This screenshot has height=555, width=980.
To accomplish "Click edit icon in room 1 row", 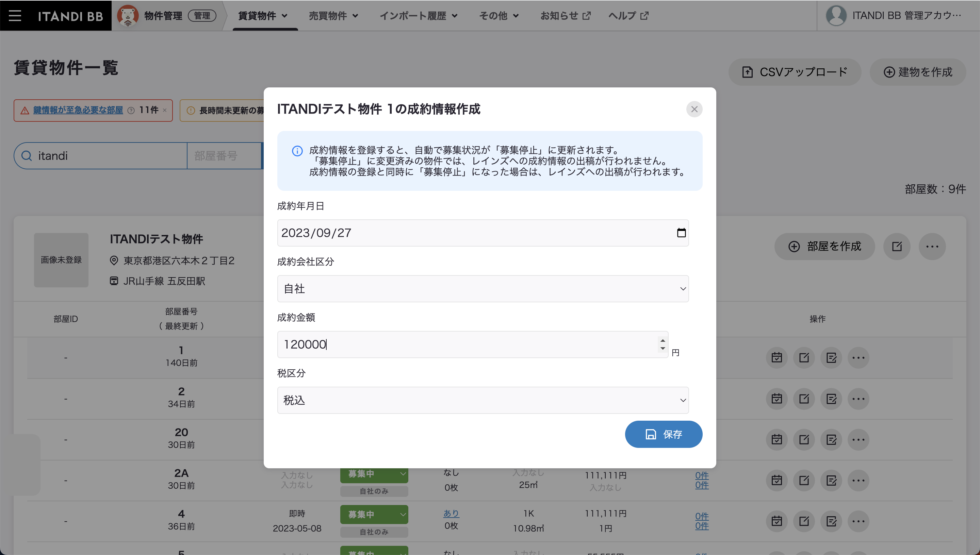I will click(x=804, y=357).
